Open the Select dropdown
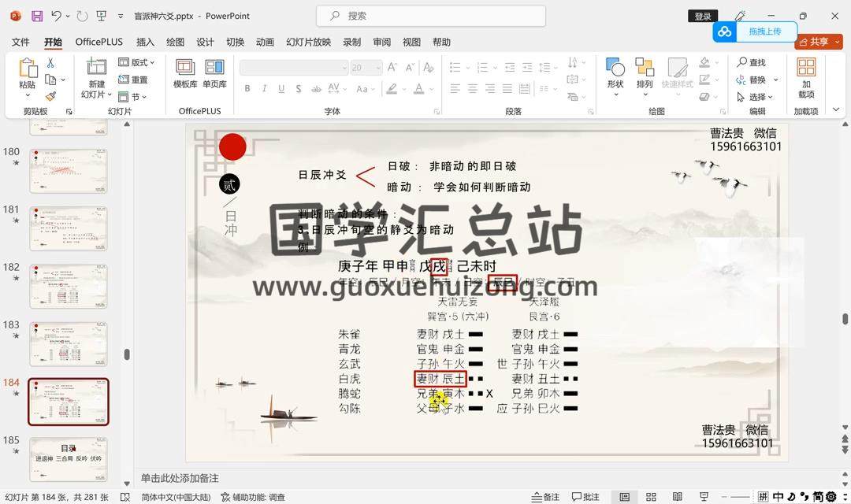Screen dimensions: 851x504 (x=754, y=97)
